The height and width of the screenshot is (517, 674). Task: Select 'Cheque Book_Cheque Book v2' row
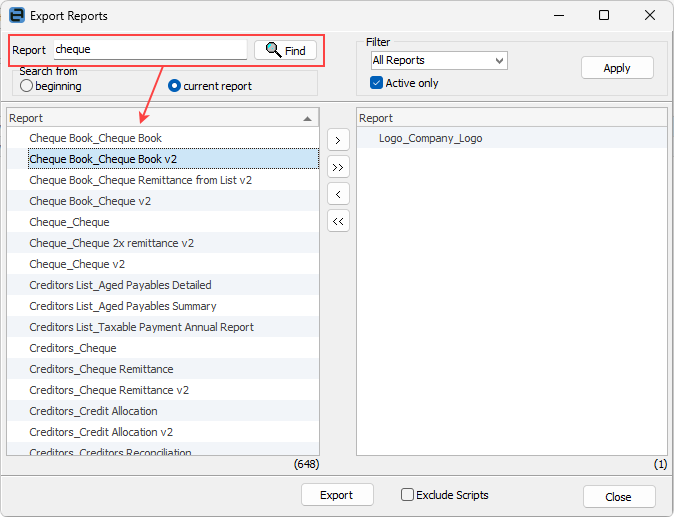[x=162, y=159]
